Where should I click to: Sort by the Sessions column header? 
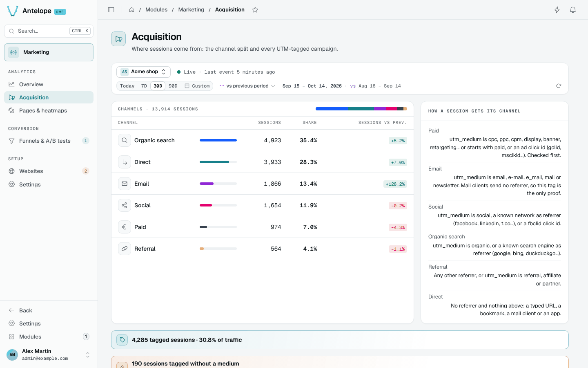[269, 123]
